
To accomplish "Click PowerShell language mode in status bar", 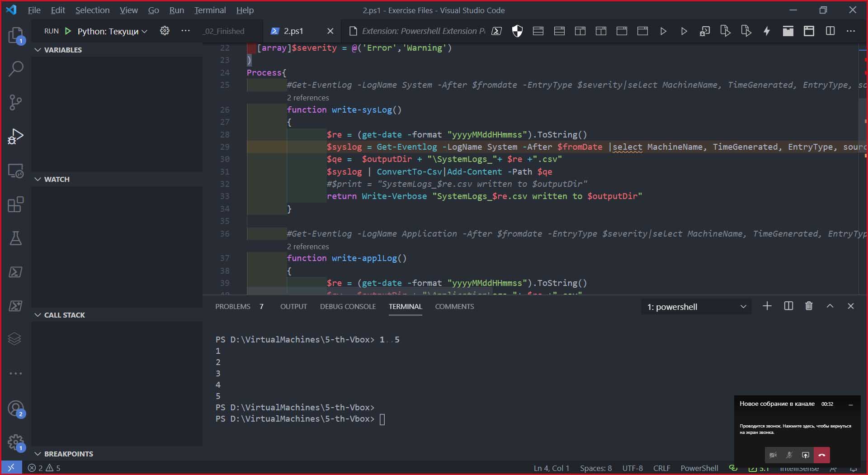I will click(x=699, y=468).
